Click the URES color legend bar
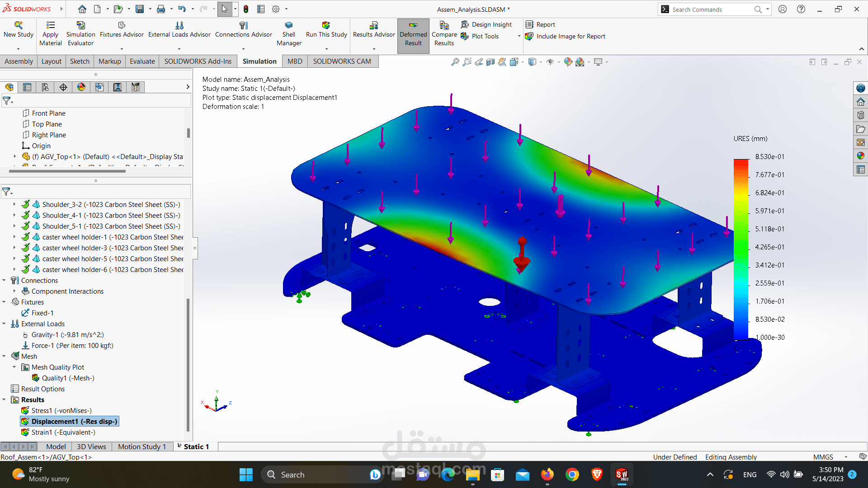The width and height of the screenshot is (868, 488). 741,249
